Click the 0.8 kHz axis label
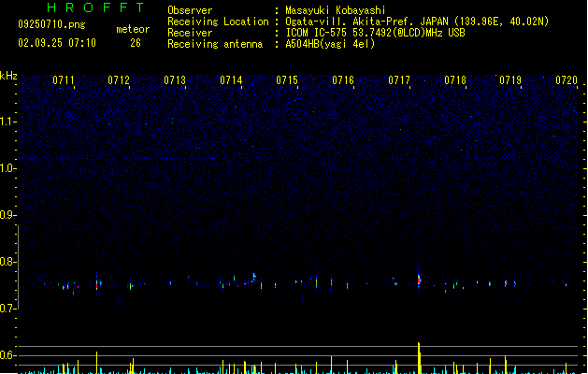 point(7,262)
